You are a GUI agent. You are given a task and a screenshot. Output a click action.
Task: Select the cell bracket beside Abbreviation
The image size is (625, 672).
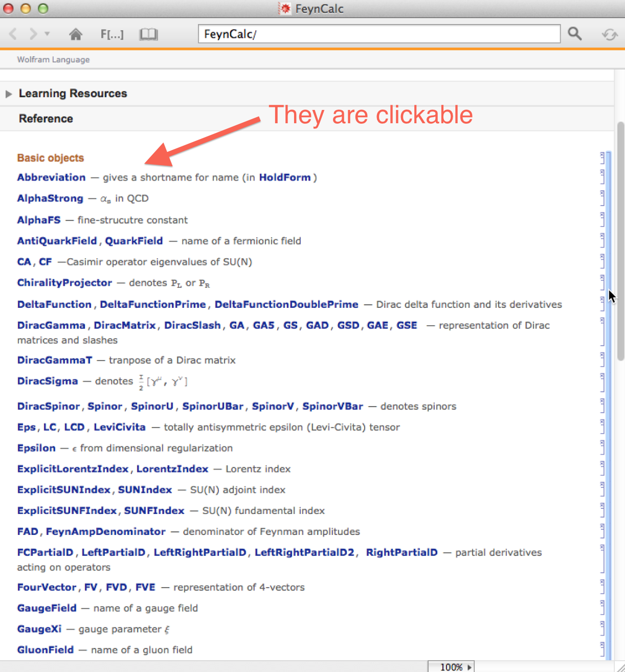(x=602, y=176)
